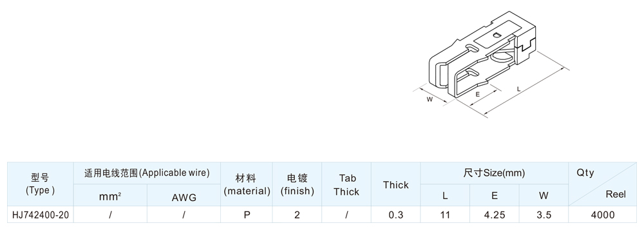Click the mm² sub-header
This screenshot has width=644, height=232.
click(110, 195)
